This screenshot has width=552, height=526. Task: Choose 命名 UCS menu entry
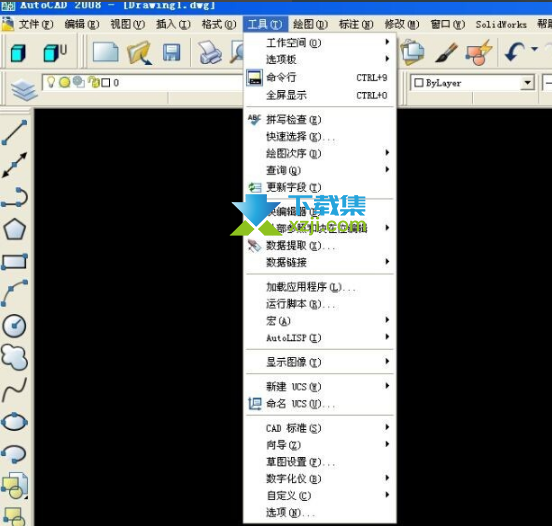click(x=320, y=403)
